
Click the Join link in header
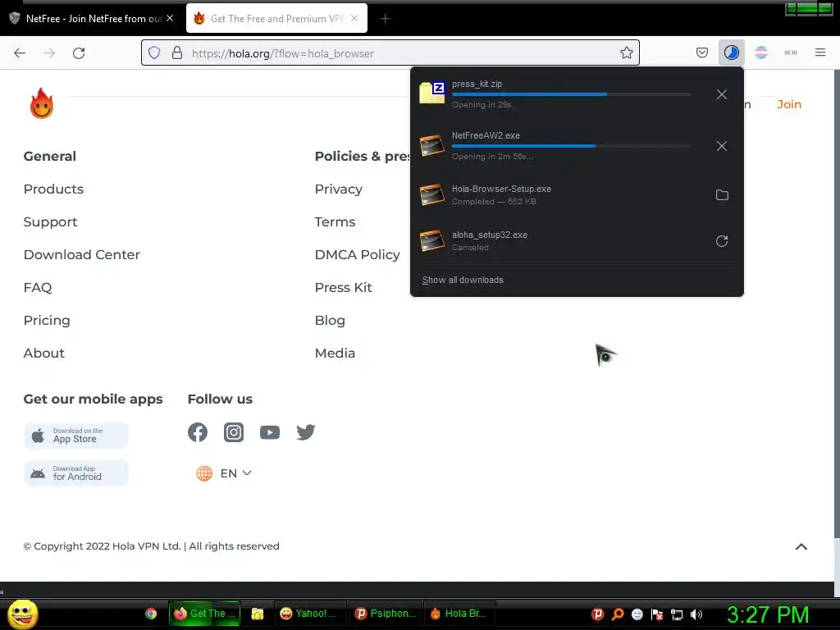(789, 104)
